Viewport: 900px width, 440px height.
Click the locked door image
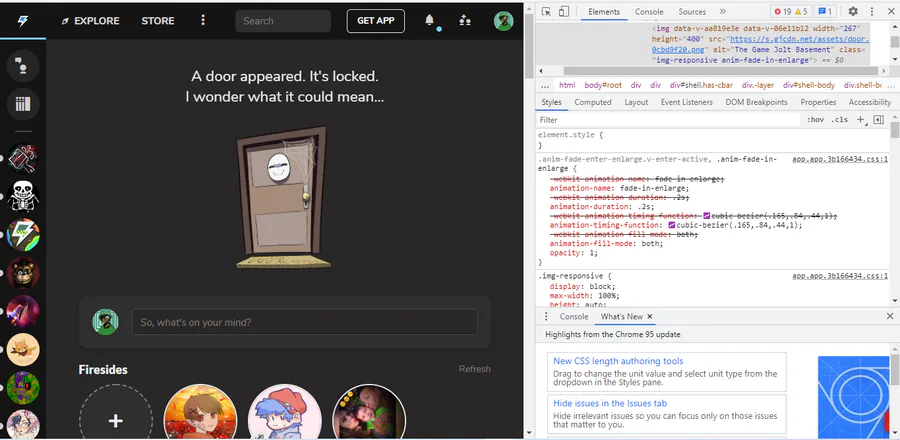coord(284,197)
